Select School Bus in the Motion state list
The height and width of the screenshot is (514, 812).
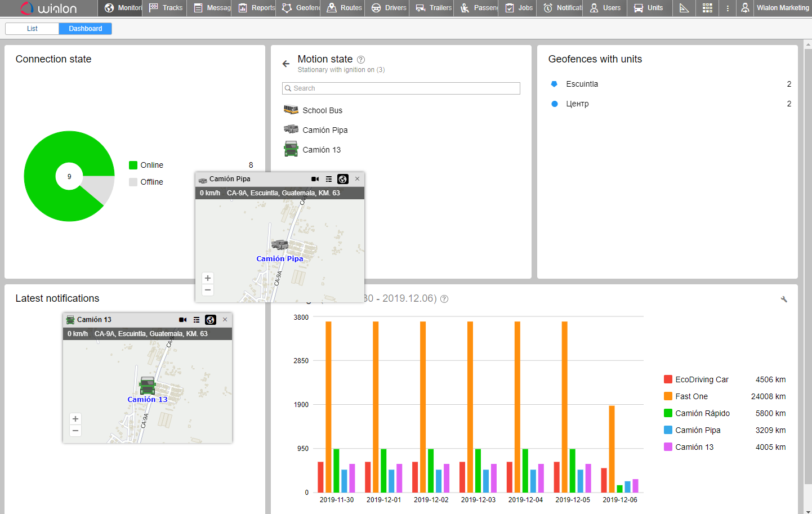point(322,110)
